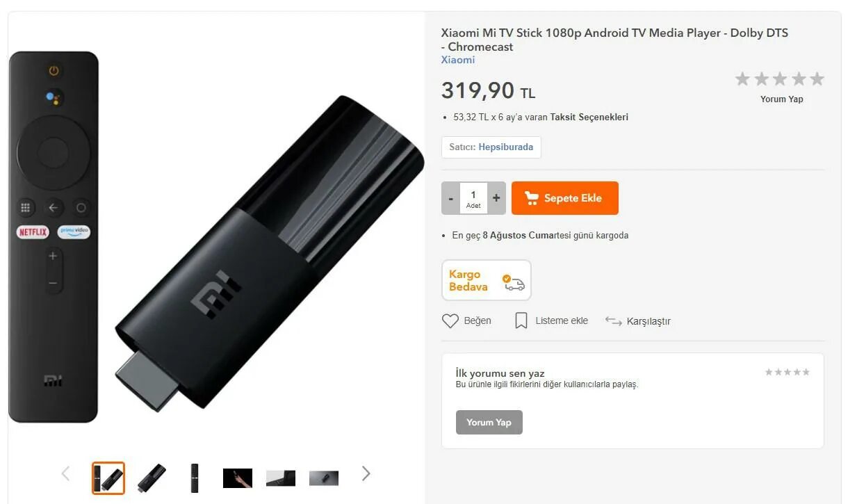Viewport: 848px width, 504px height.
Task: Click the Kargo Bedava truck badge
Action: click(487, 280)
